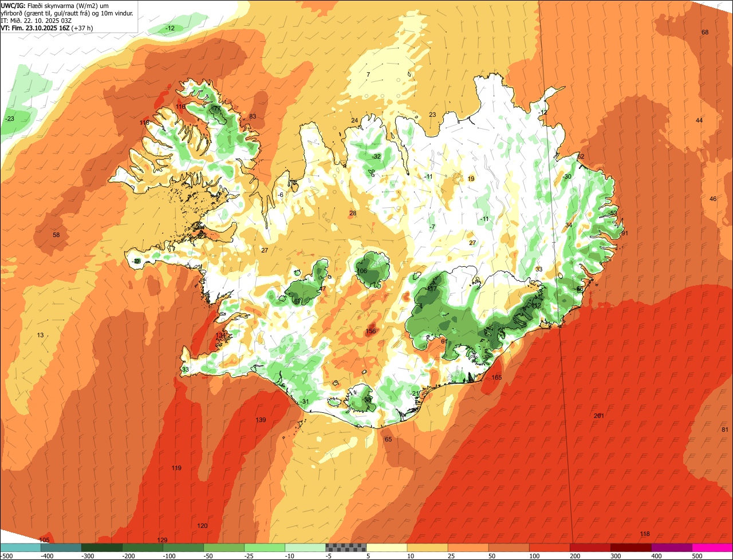
Task: Select the map value 58
Action: pos(56,235)
